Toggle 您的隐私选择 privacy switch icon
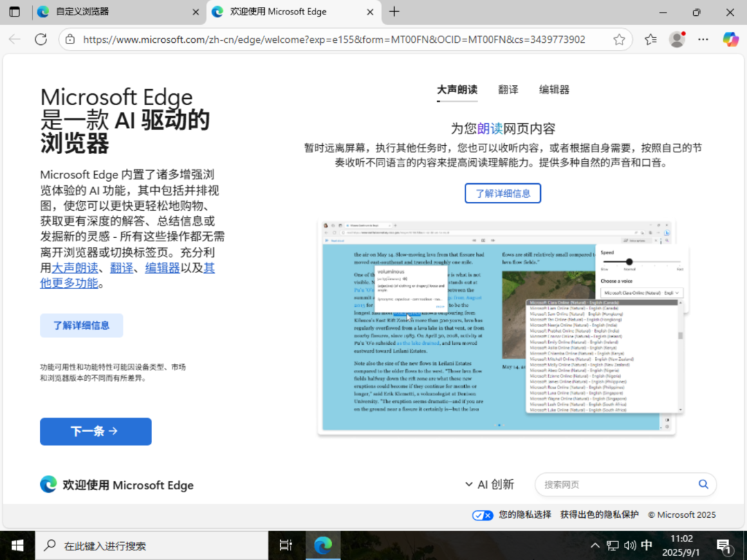The height and width of the screenshot is (560, 747). (483, 515)
